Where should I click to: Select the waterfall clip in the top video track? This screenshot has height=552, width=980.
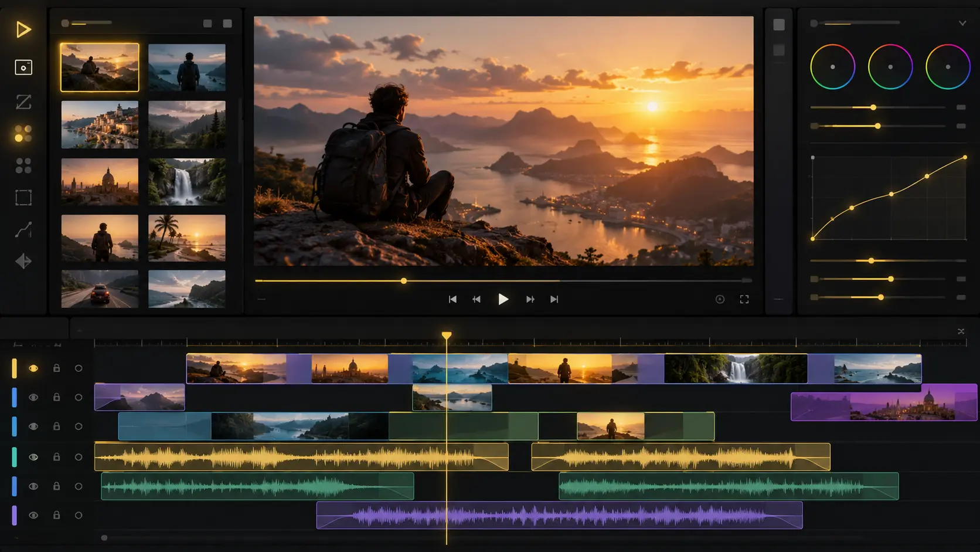pos(736,368)
